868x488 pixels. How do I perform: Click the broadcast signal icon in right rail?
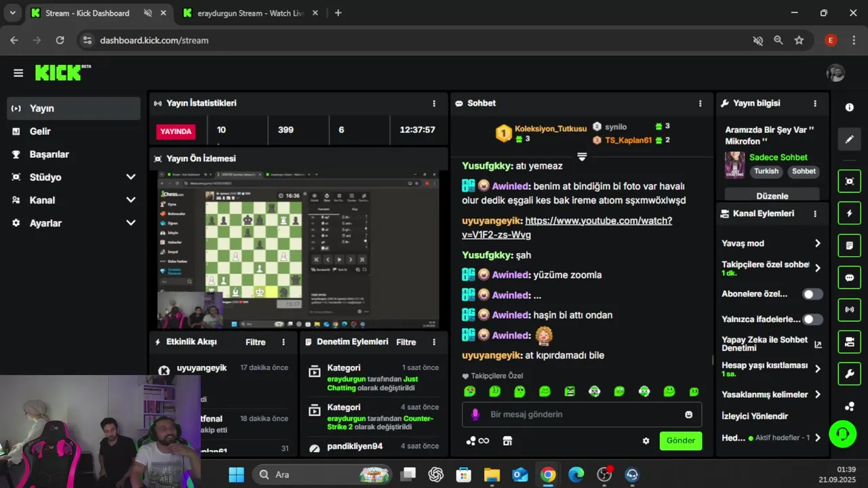pos(849,310)
